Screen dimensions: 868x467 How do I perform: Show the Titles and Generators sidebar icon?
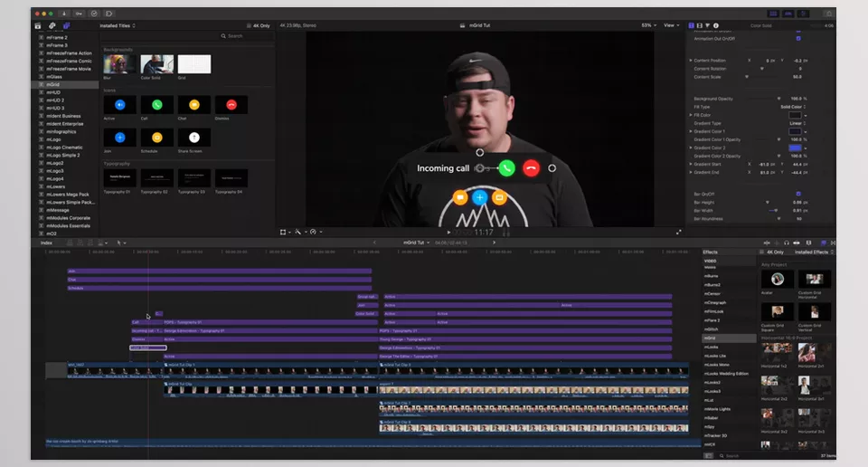(66, 25)
